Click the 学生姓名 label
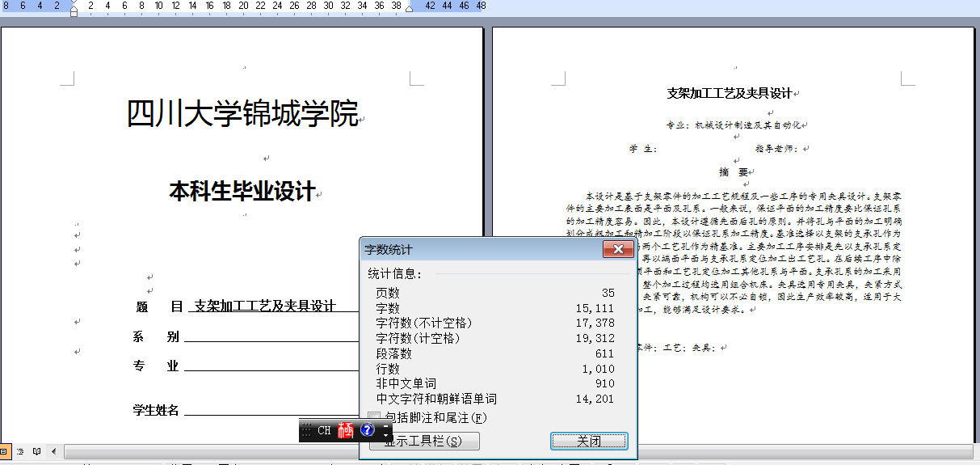 pyautogui.click(x=156, y=410)
